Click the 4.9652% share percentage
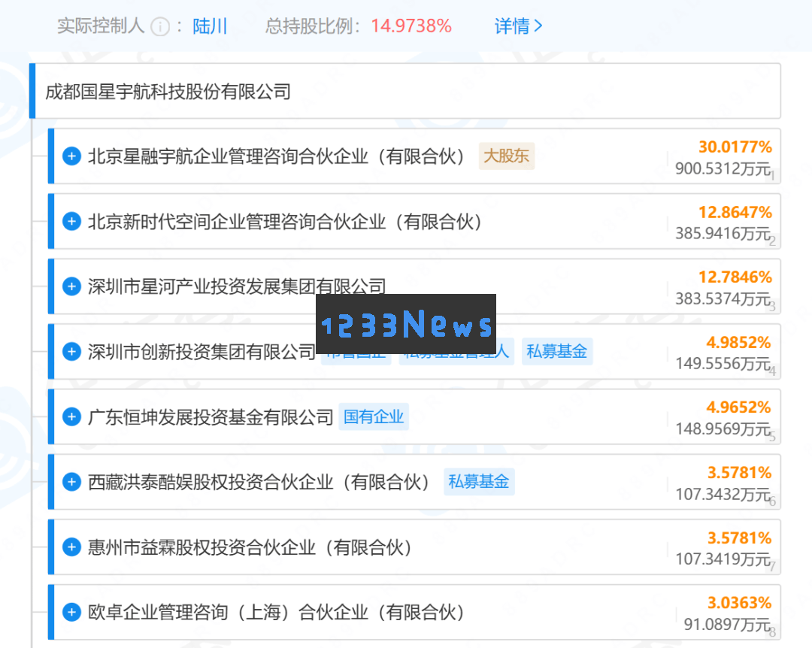 739,407
